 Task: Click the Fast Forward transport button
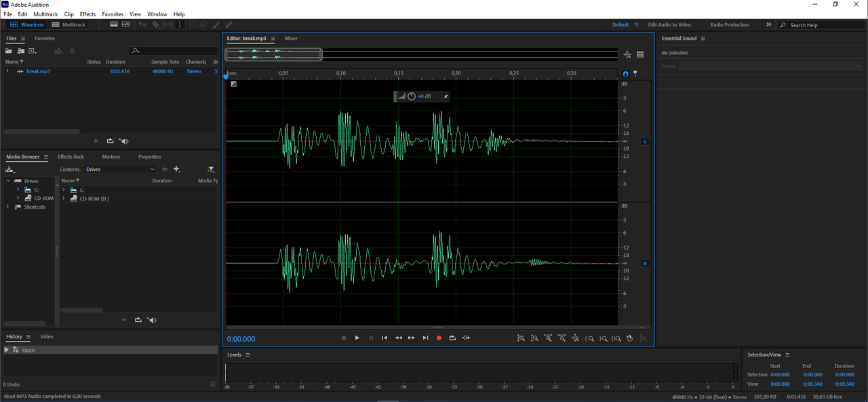pyautogui.click(x=412, y=338)
